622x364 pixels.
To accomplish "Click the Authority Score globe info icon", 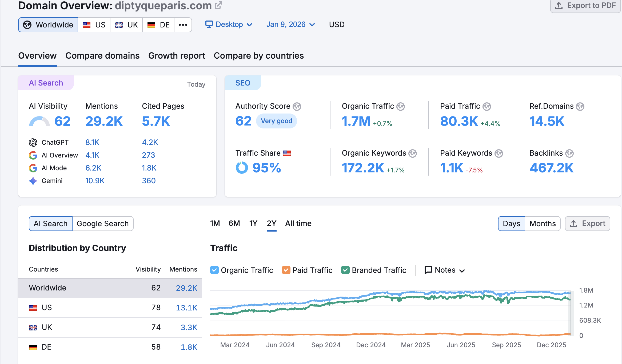I will [297, 107].
